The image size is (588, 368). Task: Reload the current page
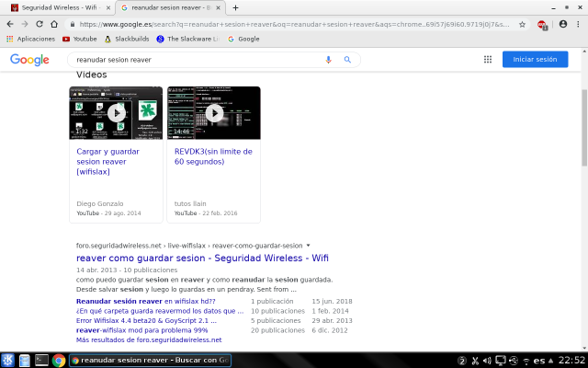tap(40, 24)
